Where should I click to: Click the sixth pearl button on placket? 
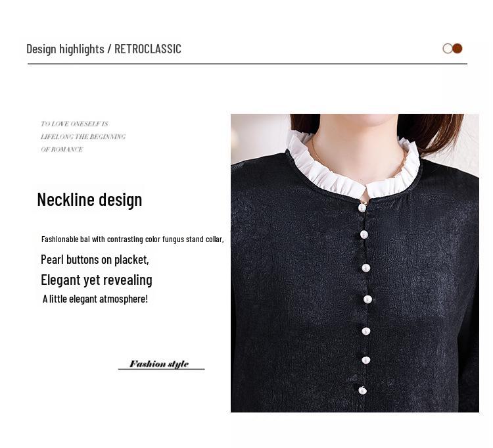pos(365,361)
